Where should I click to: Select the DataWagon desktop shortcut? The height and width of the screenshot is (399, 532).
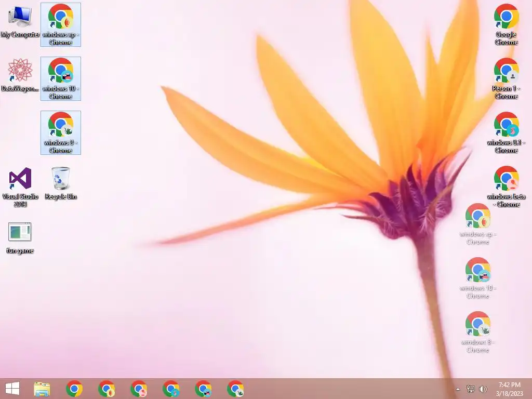click(20, 75)
